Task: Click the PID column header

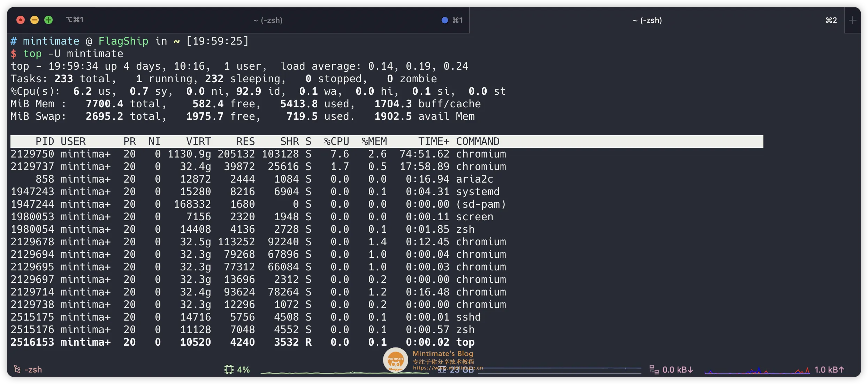Action: (x=45, y=141)
